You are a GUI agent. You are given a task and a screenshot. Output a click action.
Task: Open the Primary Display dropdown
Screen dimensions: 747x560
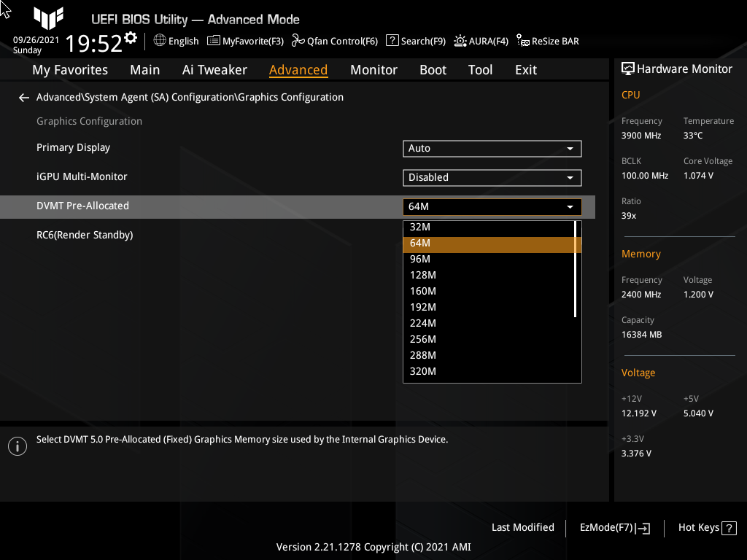[492, 148]
